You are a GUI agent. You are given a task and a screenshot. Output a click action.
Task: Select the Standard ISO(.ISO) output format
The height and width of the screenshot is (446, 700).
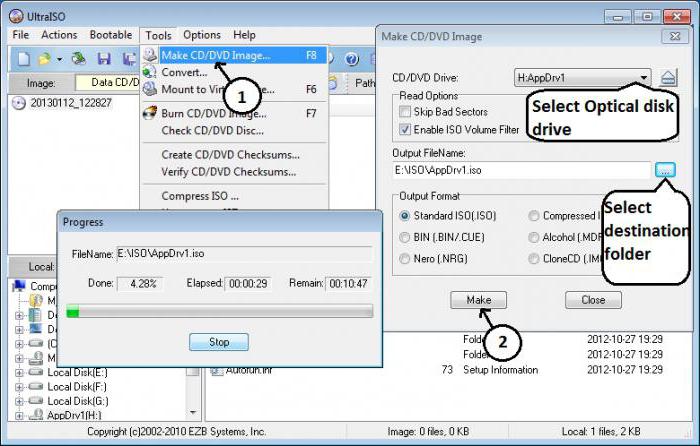(x=404, y=216)
